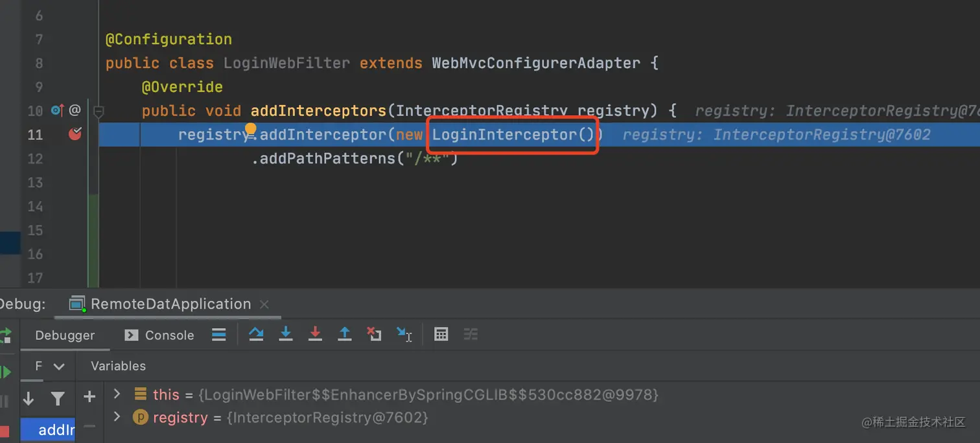This screenshot has height=443, width=980.
Task: Click the override gutter icon on line 10
Action: (57, 110)
